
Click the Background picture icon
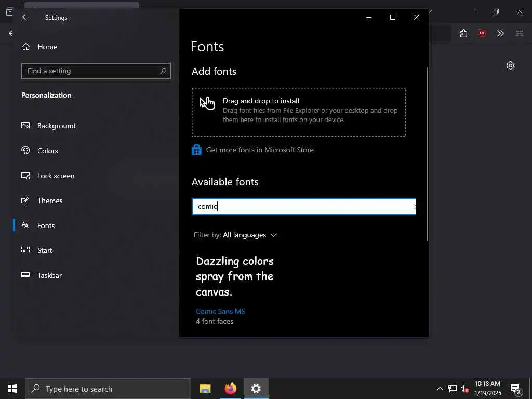(x=25, y=126)
